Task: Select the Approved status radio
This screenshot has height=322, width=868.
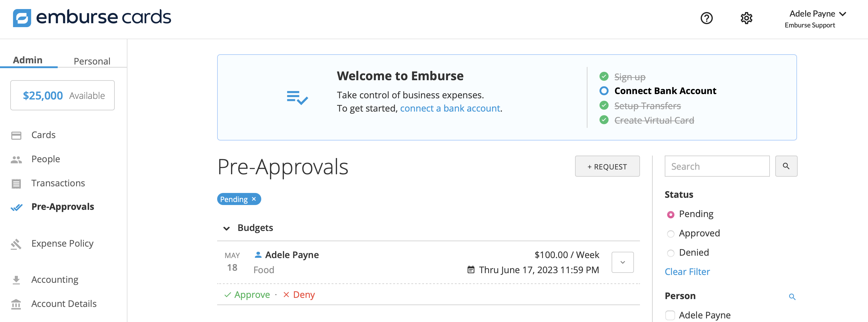Action: pyautogui.click(x=670, y=234)
